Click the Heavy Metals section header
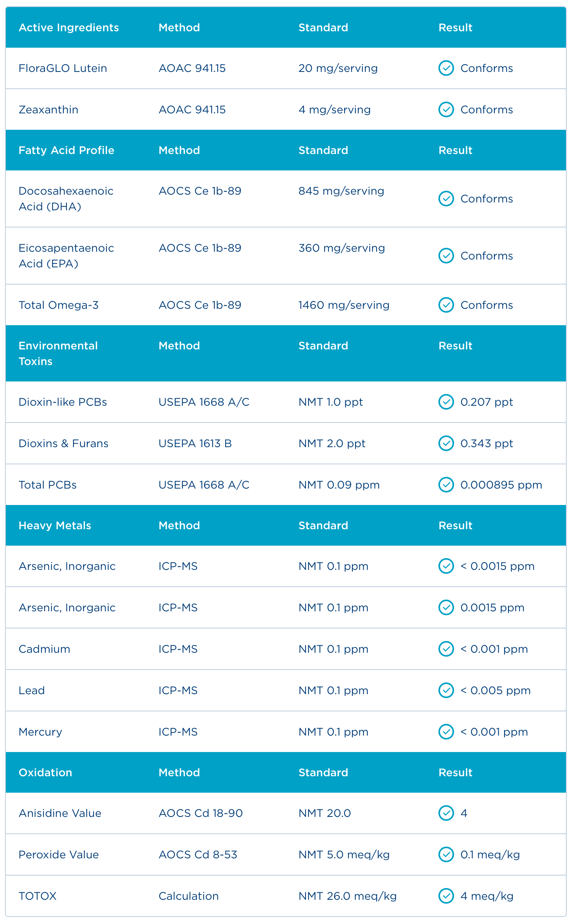 tap(55, 525)
